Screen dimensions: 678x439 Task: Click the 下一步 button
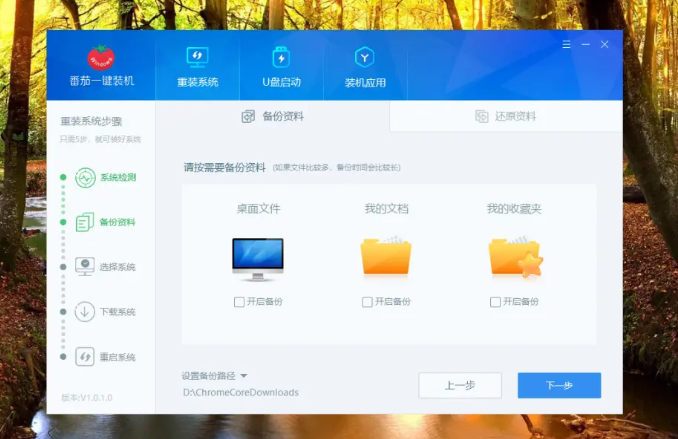coord(559,385)
